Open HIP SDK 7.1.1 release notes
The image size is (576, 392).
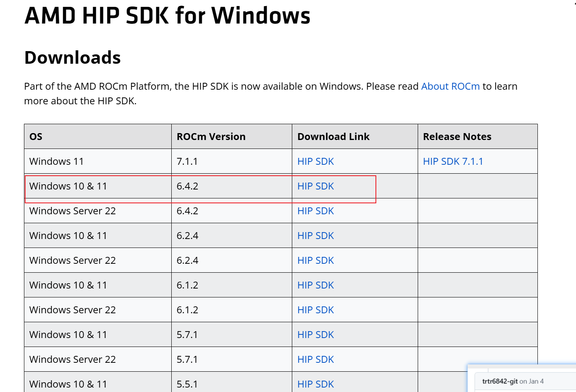(x=453, y=162)
